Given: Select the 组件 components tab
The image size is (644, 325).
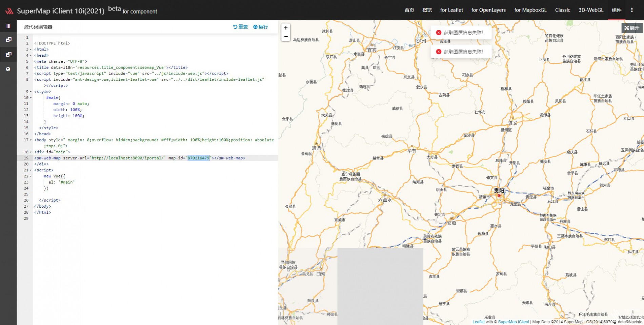Looking at the screenshot, I should click(x=617, y=10).
